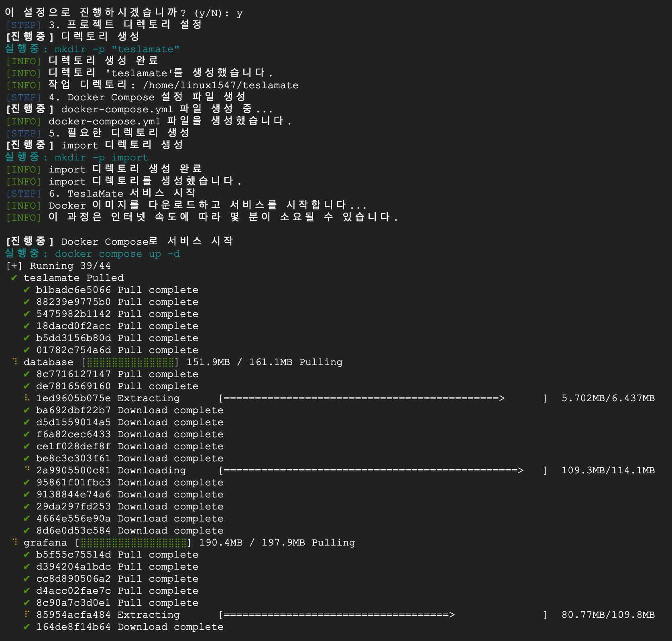Click the command mkdir -p import
672x641 pixels.
102,158
